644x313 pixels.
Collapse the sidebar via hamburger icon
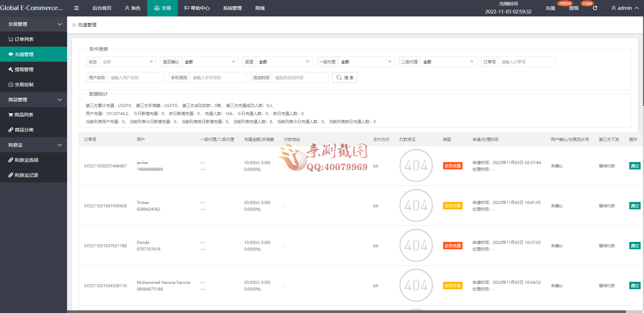pyautogui.click(x=76, y=8)
